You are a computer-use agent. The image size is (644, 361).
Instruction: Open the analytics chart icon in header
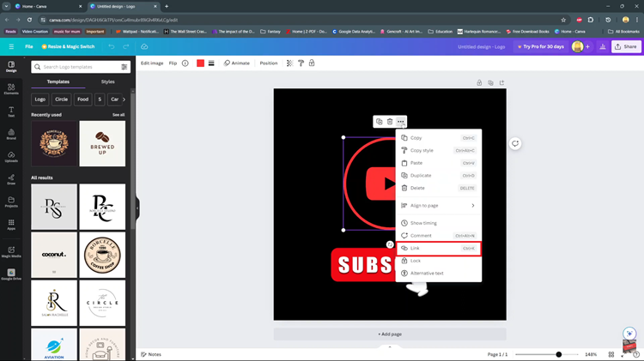click(603, 47)
